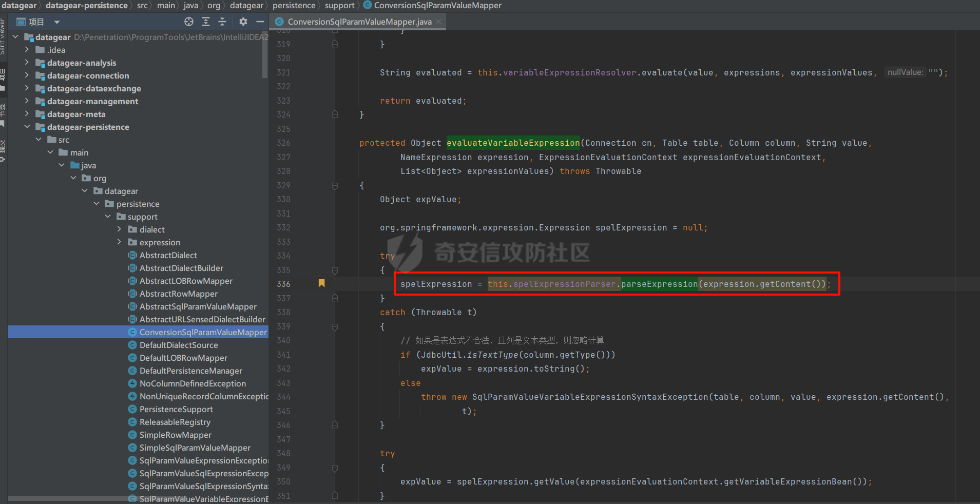Click the isTextType call on line 341

click(x=492, y=355)
